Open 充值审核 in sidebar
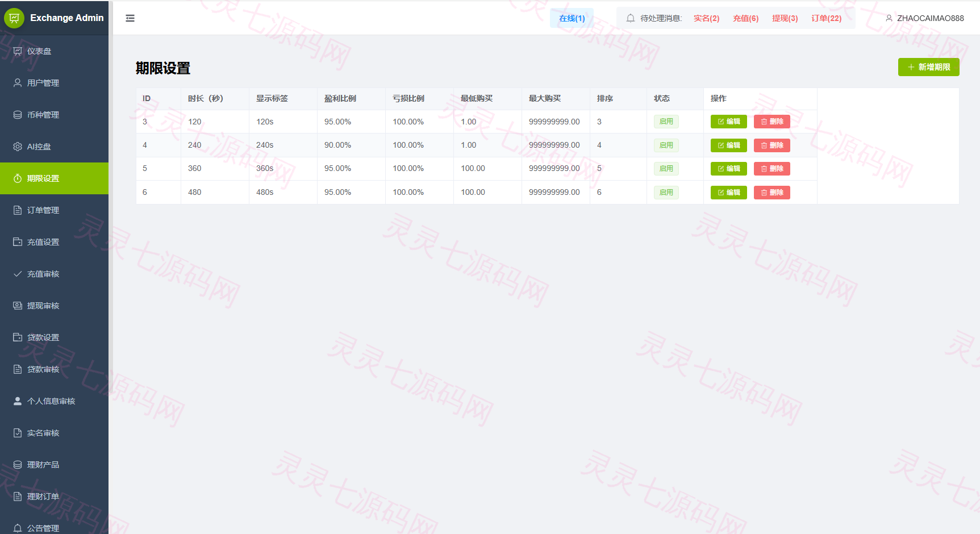The image size is (980, 534). pos(54,274)
